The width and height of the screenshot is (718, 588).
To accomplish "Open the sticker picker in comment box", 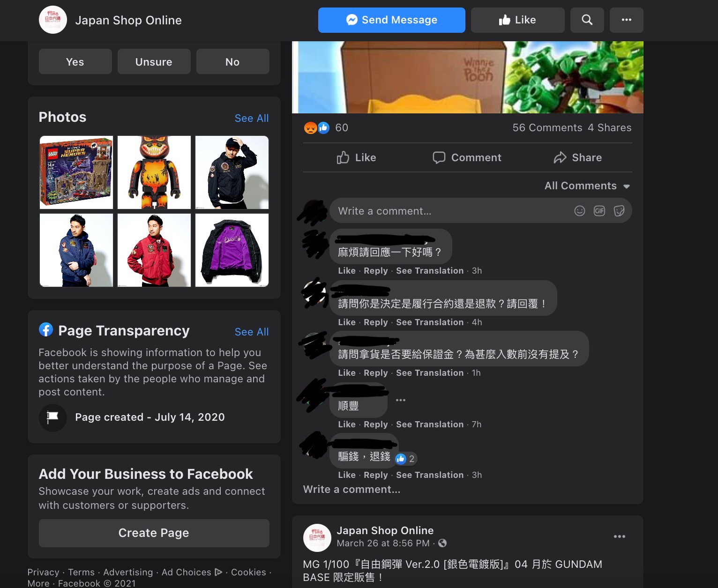I will (619, 211).
